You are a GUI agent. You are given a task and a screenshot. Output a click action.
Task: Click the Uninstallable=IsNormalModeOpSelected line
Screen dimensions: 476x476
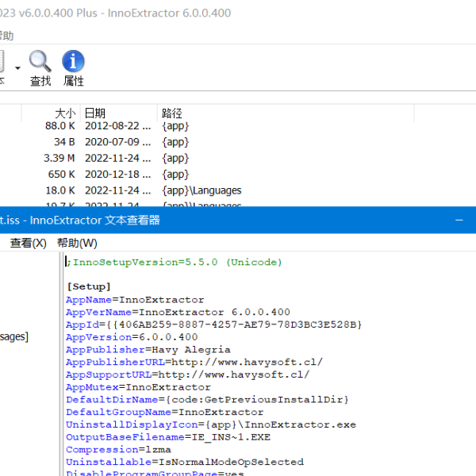(x=185, y=462)
